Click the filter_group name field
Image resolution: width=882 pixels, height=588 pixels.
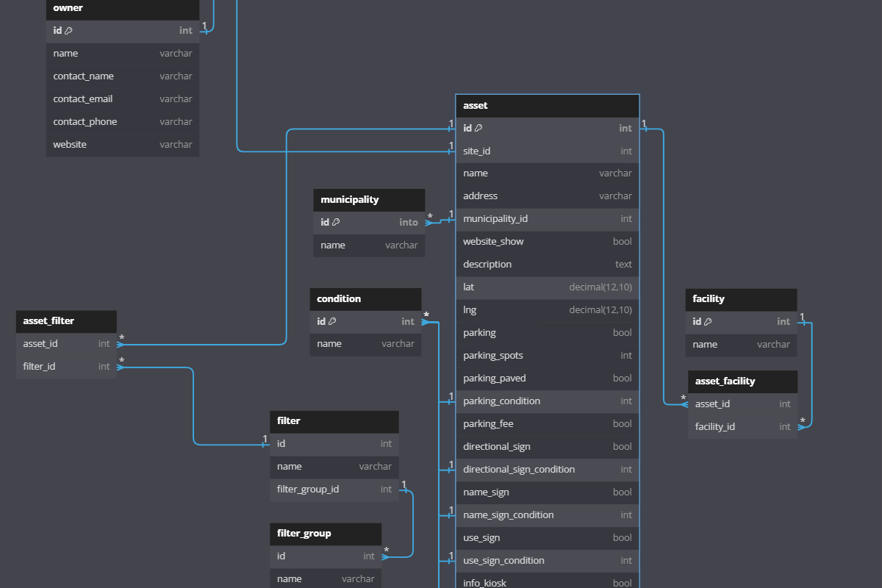pos(326,579)
